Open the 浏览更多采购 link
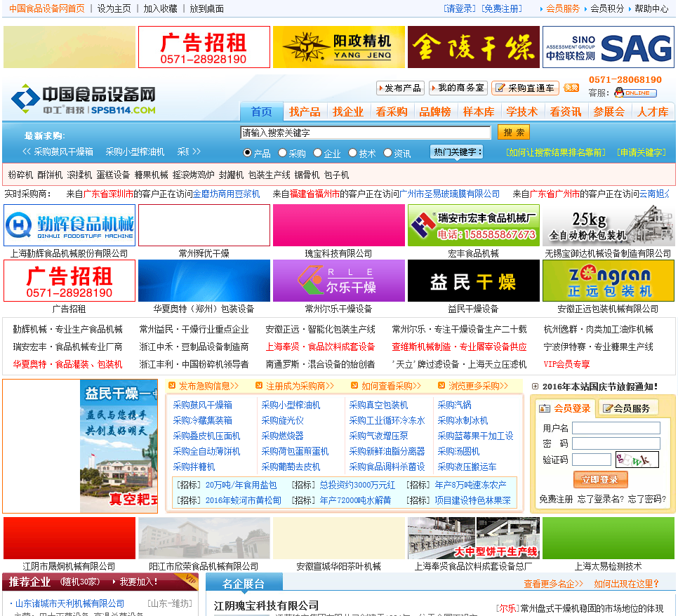678x616 pixels. [478, 386]
